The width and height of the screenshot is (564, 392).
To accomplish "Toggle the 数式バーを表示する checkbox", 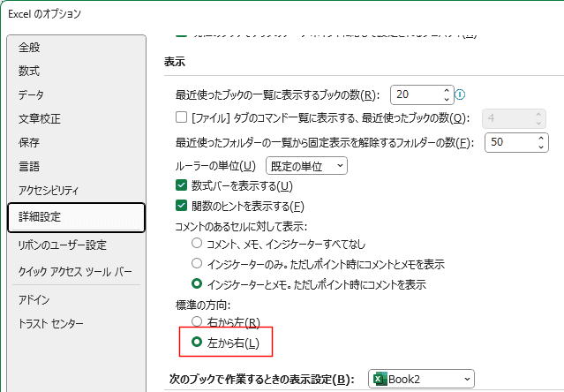I will click(x=182, y=185).
